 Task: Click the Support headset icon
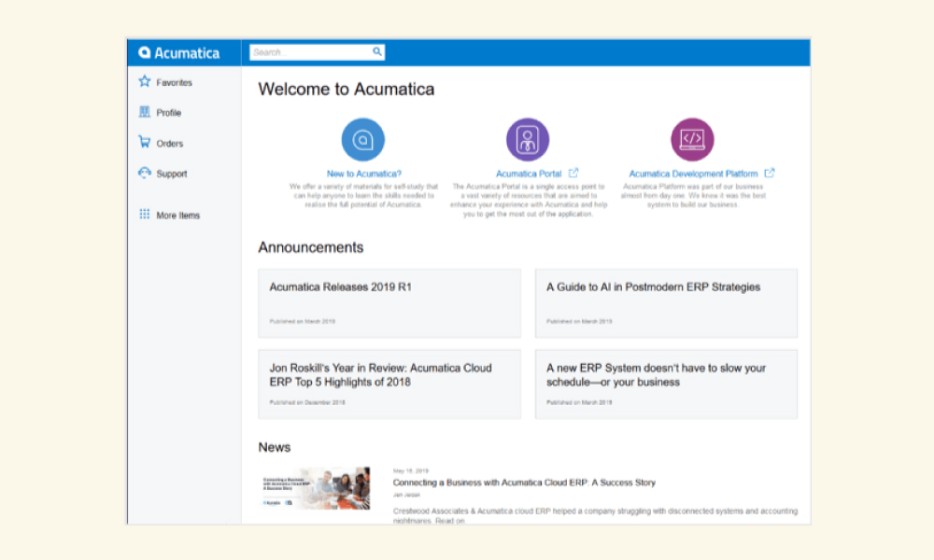click(144, 174)
